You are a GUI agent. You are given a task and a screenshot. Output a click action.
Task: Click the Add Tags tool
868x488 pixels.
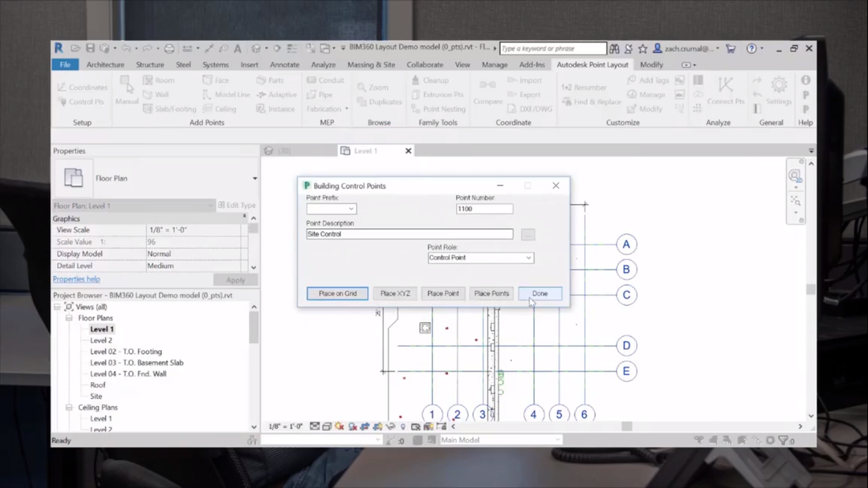(x=648, y=80)
